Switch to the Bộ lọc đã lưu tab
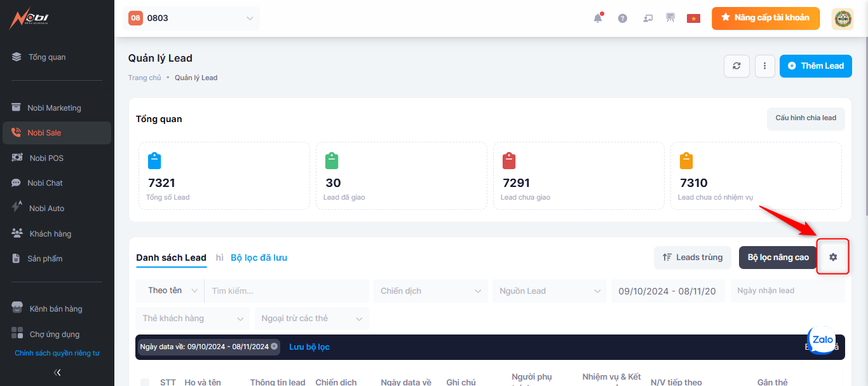 click(x=259, y=258)
